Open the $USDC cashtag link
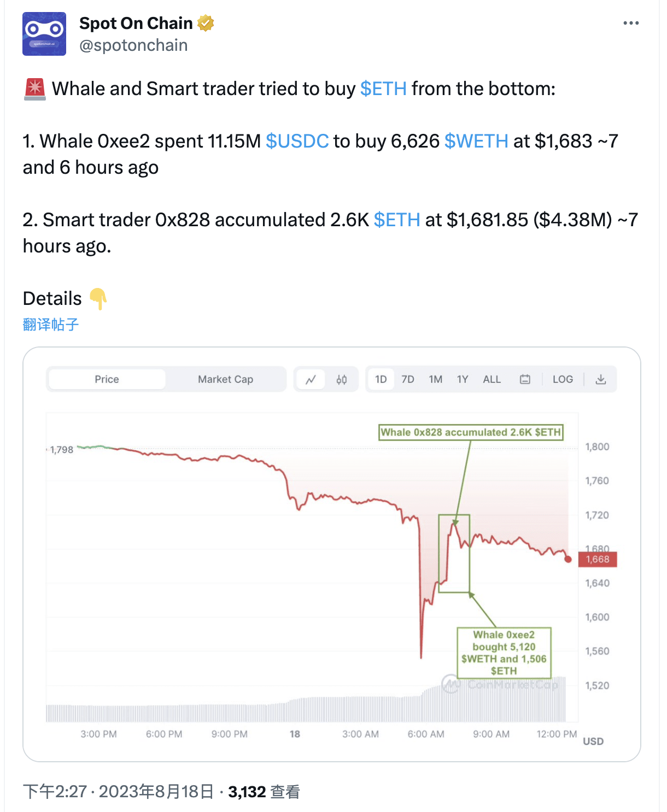This screenshot has width=667, height=812. [x=297, y=141]
